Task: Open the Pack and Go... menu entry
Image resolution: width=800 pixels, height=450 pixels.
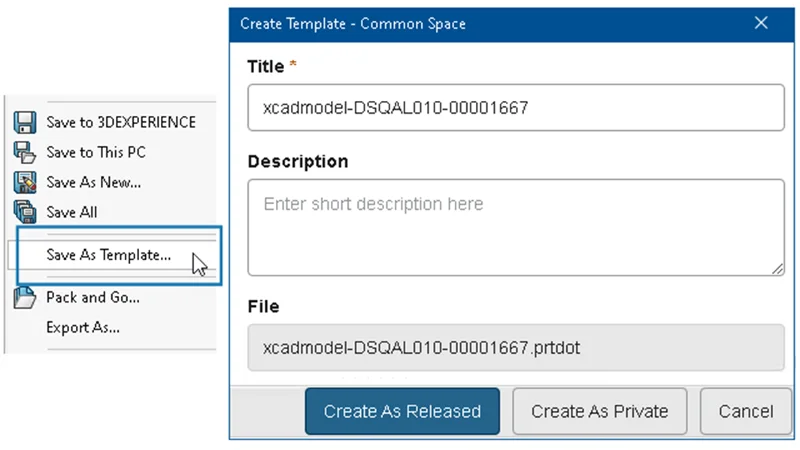Action: [x=93, y=297]
